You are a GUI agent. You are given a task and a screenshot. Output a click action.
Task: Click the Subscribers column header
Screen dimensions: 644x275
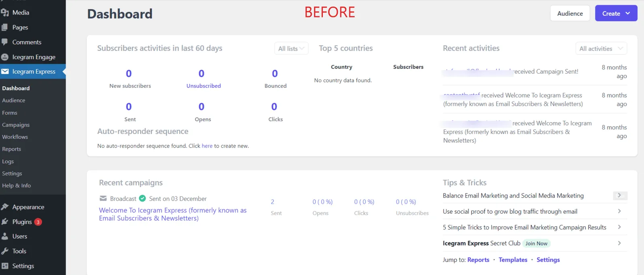409,67
